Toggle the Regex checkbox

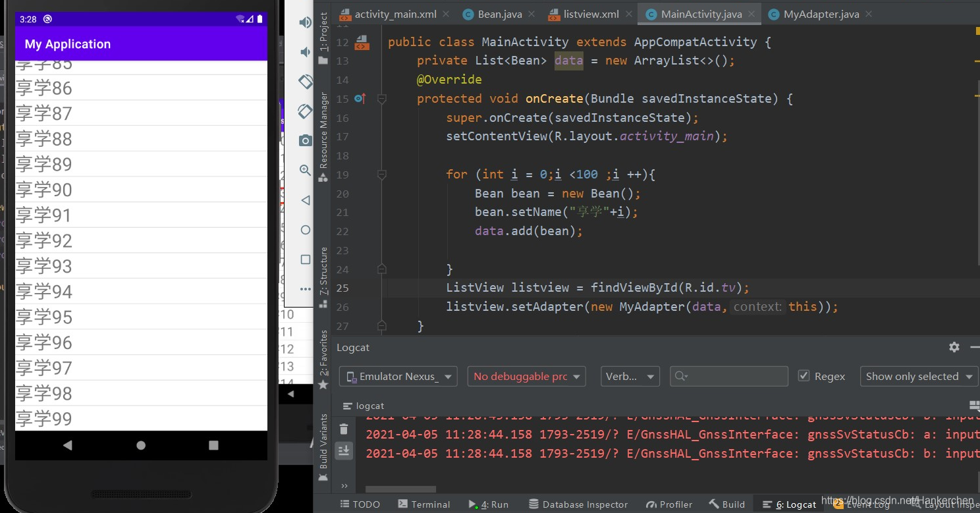pyautogui.click(x=803, y=376)
